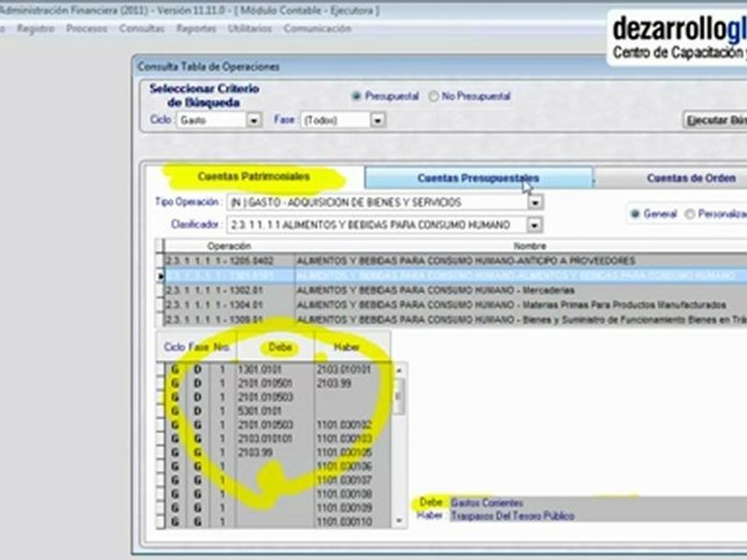The image size is (747, 560).
Task: Click the Haber cell 1101.030105
Action: 352,453
